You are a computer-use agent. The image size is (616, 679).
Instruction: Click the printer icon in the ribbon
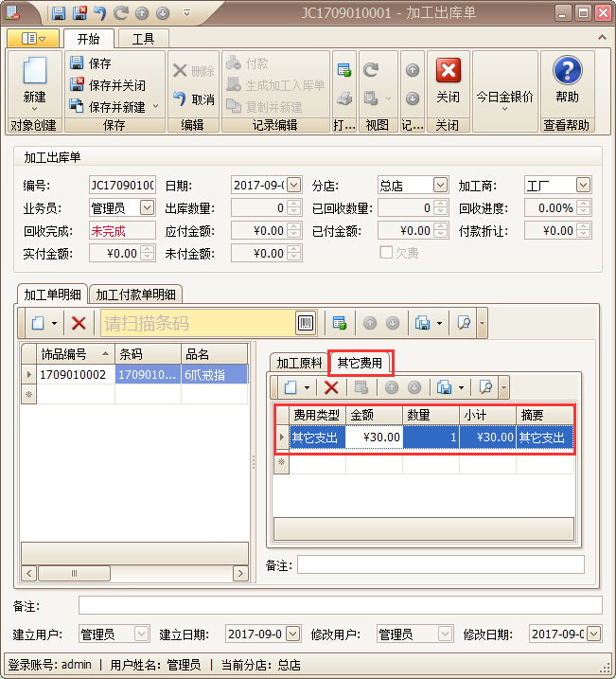[x=344, y=98]
